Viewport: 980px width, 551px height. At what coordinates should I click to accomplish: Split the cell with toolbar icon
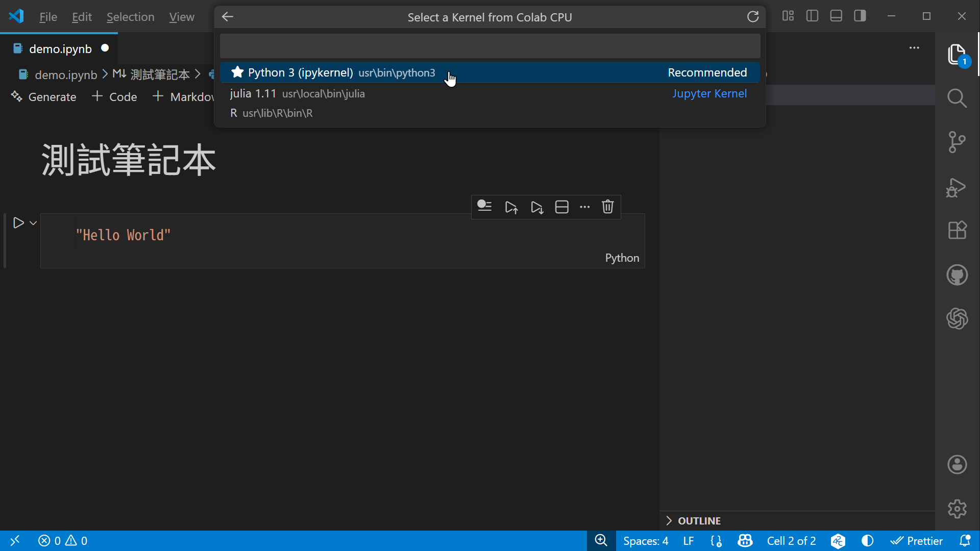point(561,207)
